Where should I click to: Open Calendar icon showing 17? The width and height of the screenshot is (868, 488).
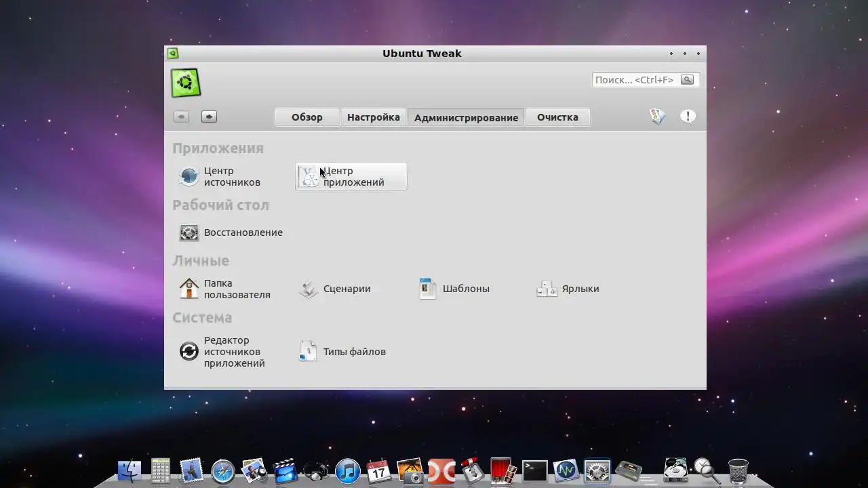(379, 470)
